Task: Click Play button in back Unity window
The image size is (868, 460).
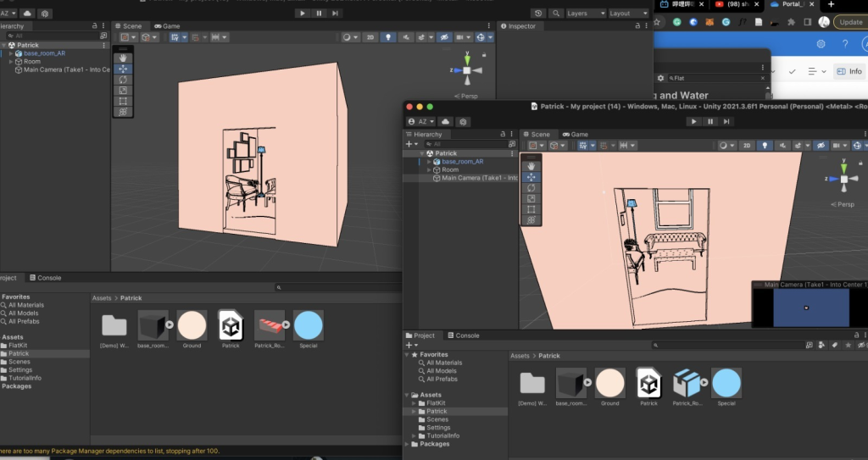Action: [x=303, y=14]
